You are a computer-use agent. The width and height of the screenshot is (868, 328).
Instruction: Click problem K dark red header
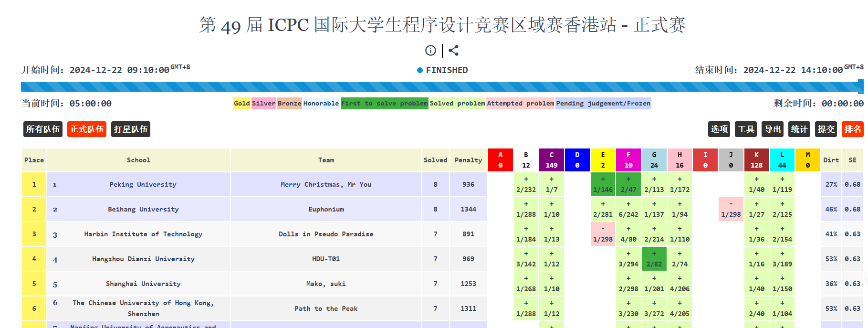tap(757, 160)
